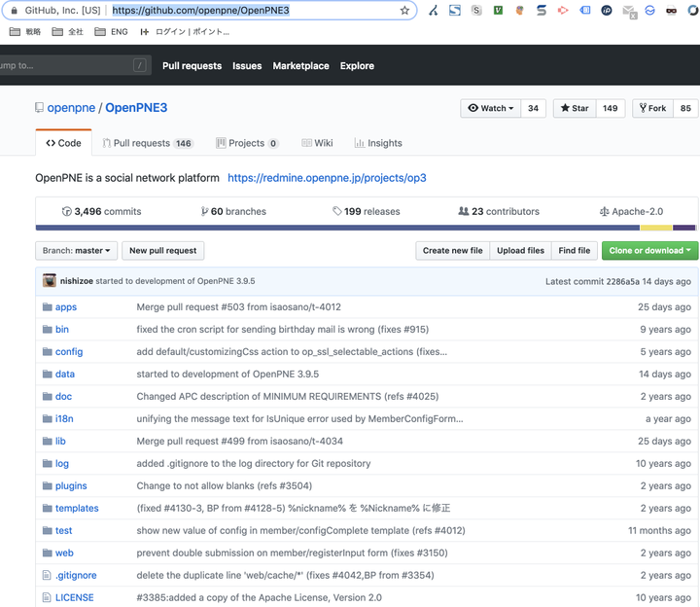Fork the repository
The image size is (700, 607).
click(x=652, y=108)
